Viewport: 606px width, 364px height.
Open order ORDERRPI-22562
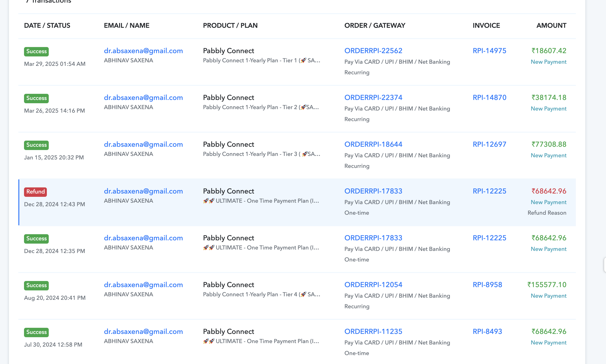(x=373, y=51)
